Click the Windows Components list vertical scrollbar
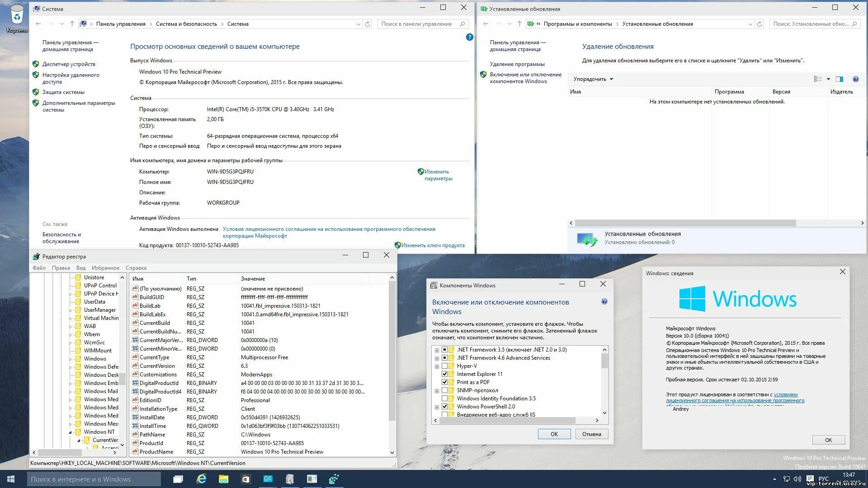Image resolution: width=868 pixels, height=488 pixels. [604, 361]
